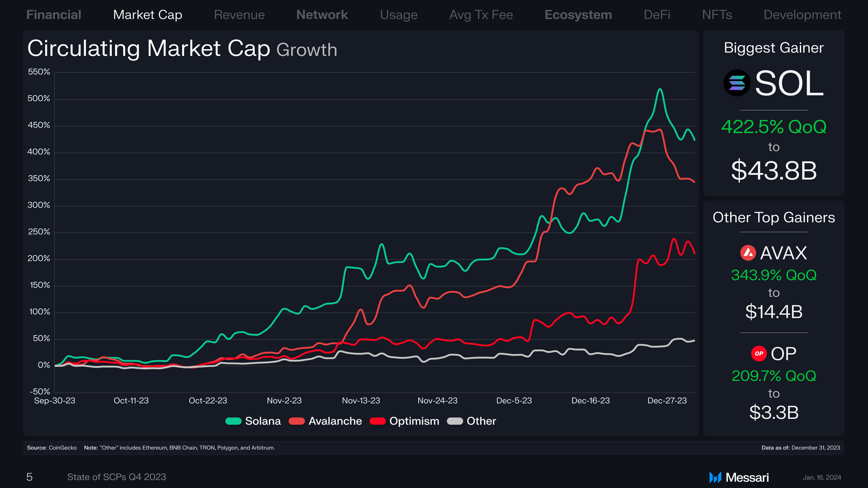Click the gray Growth subtitle word

(307, 50)
